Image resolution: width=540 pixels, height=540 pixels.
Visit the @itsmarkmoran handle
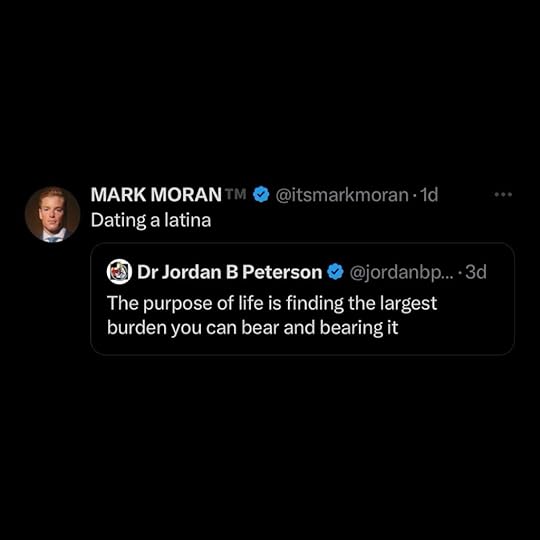pyautogui.click(x=342, y=195)
